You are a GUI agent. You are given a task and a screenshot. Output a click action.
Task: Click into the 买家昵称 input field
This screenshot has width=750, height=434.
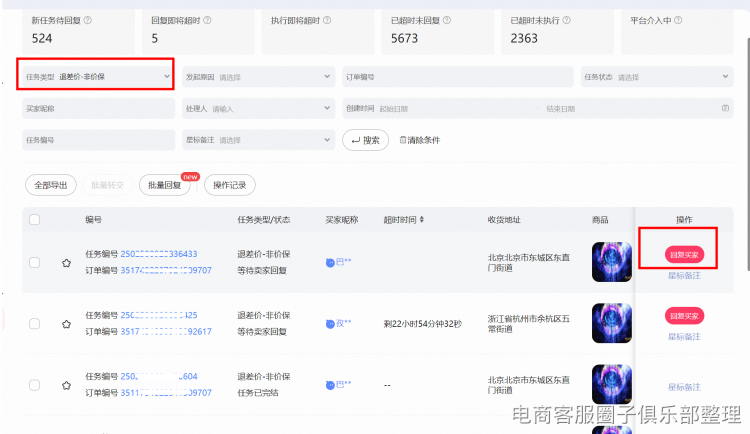98,109
